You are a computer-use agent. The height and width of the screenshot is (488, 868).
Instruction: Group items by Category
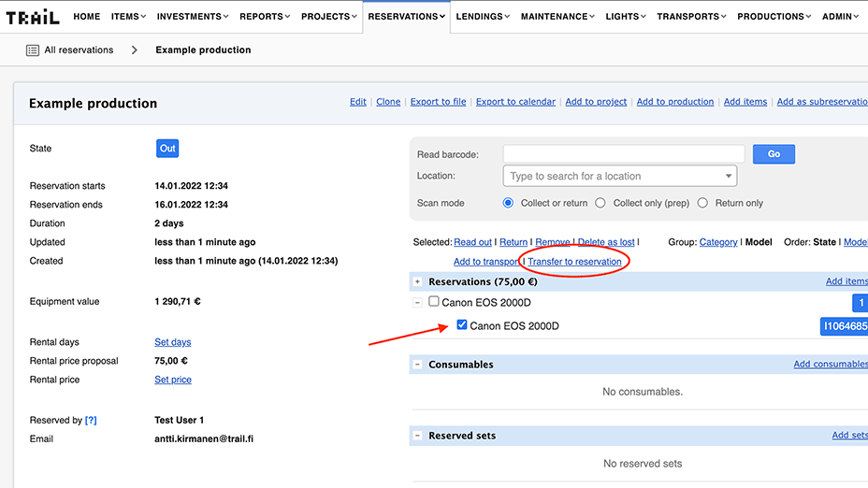[718, 242]
